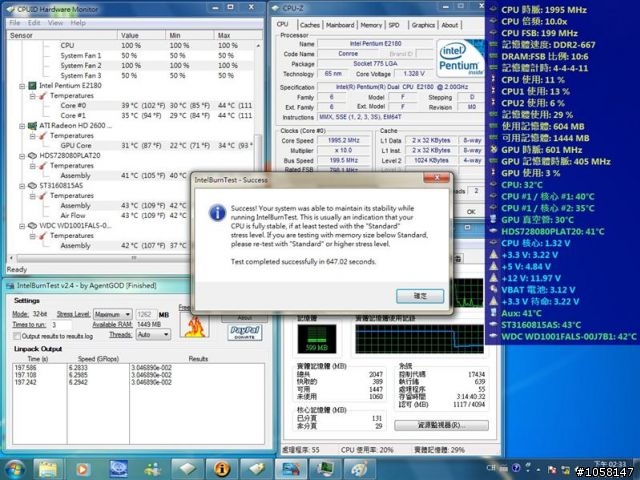640x480 pixels.
Task: Open the Stress Level Maximum dropdown
Action: 113,314
